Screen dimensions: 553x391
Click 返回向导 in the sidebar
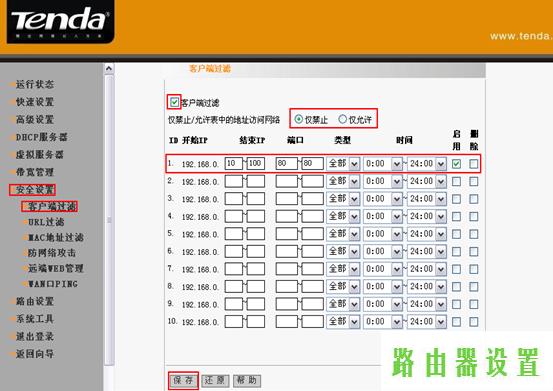tap(35, 354)
